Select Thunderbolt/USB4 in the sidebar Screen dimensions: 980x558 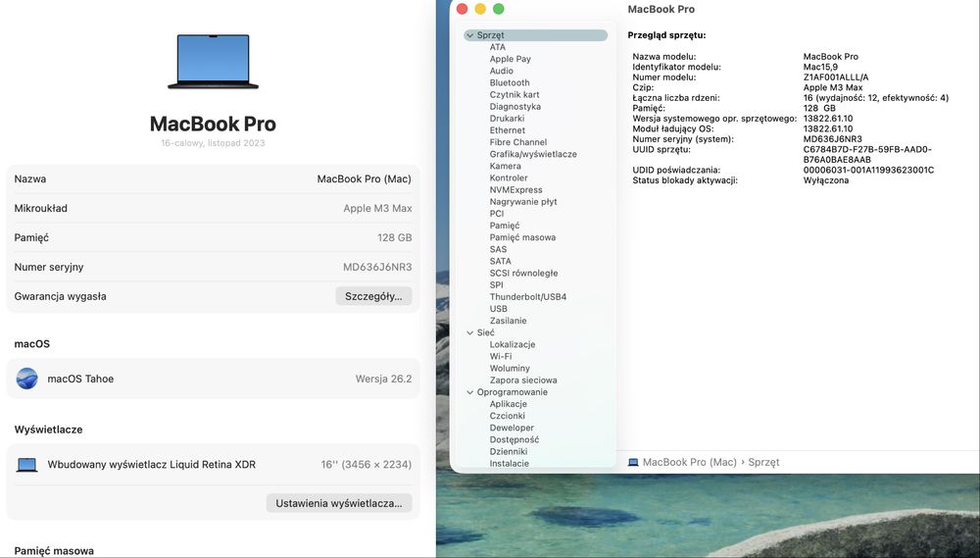[528, 296]
